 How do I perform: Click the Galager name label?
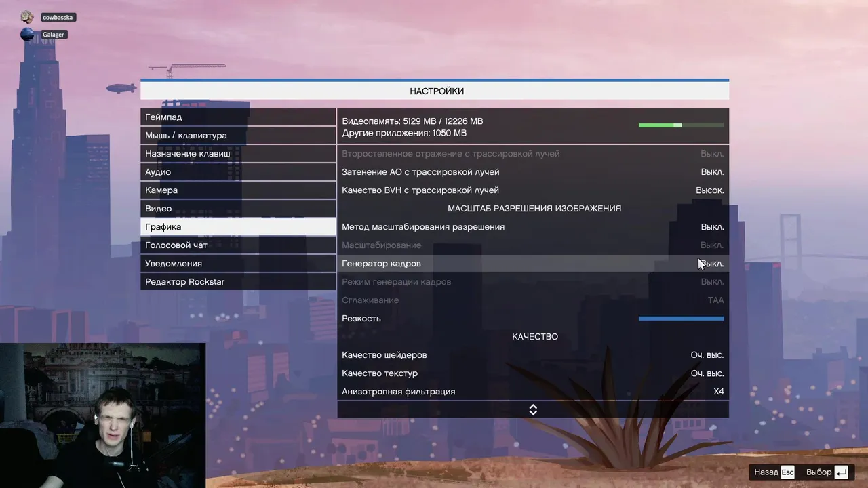tap(53, 35)
